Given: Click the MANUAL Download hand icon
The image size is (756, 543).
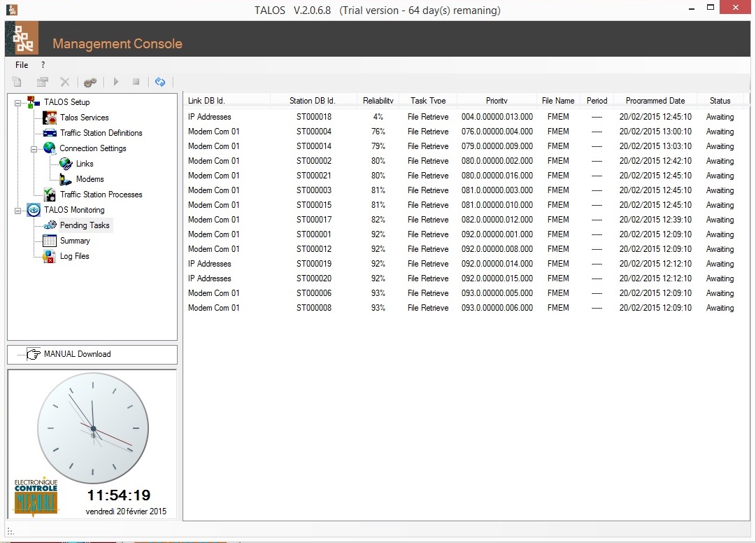Looking at the screenshot, I should pyautogui.click(x=34, y=354).
